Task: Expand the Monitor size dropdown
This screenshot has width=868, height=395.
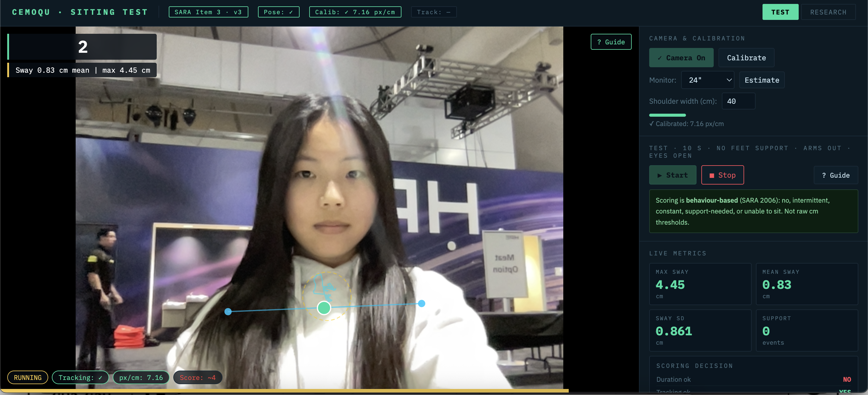Action: click(x=707, y=80)
